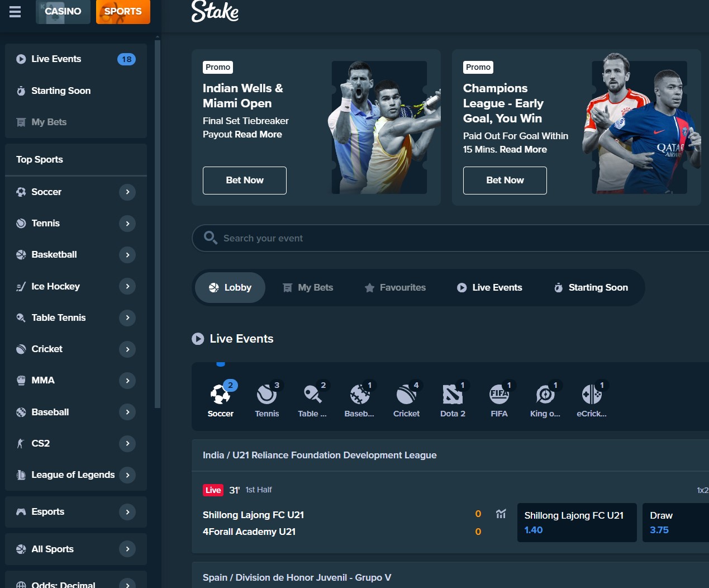This screenshot has width=709, height=588.
Task: Click the search magnifier icon
Action: click(210, 238)
